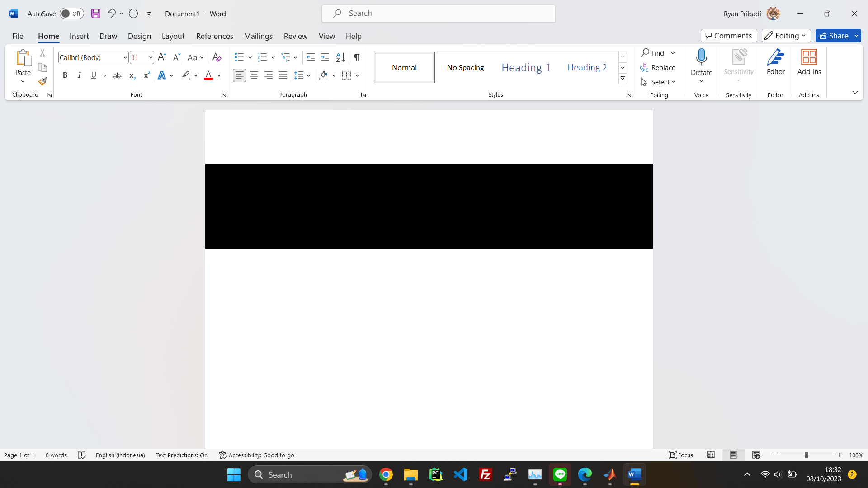Open the font size dropdown
Image resolution: width=868 pixels, height=488 pixels.
pos(150,58)
